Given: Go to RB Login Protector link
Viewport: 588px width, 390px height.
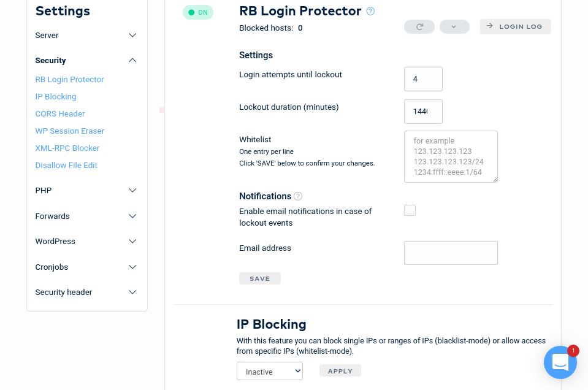Looking at the screenshot, I should click(69, 80).
